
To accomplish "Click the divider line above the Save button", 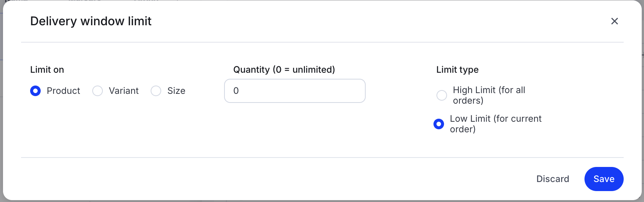I will coord(322,158).
